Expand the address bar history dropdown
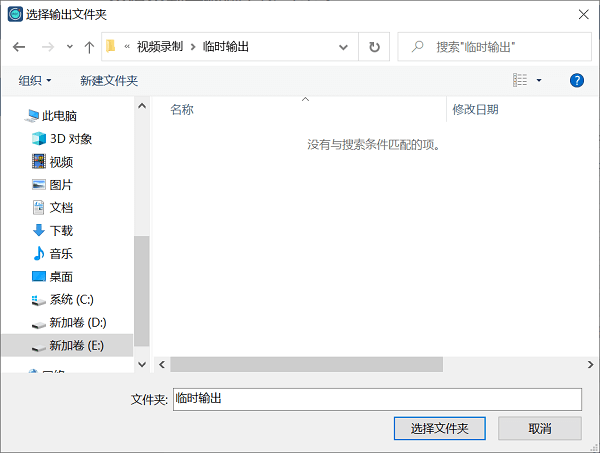This screenshot has width=600, height=453. click(343, 47)
